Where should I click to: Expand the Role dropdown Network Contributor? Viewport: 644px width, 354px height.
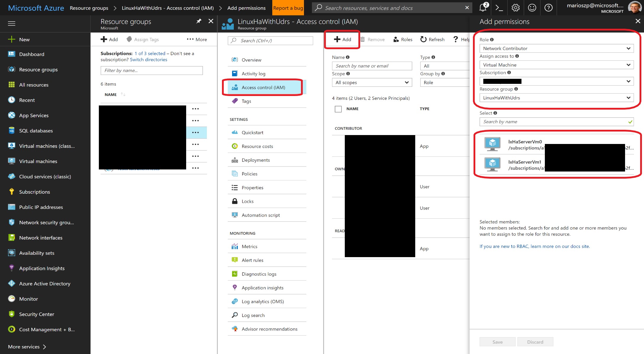click(556, 48)
